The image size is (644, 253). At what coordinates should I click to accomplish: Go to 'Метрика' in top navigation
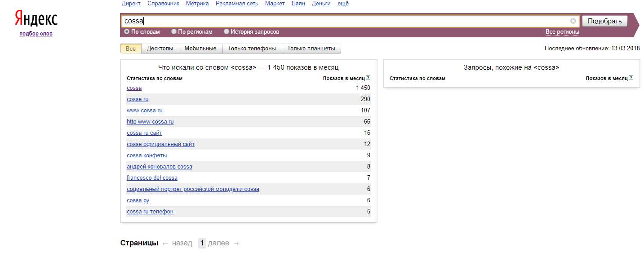click(x=197, y=4)
